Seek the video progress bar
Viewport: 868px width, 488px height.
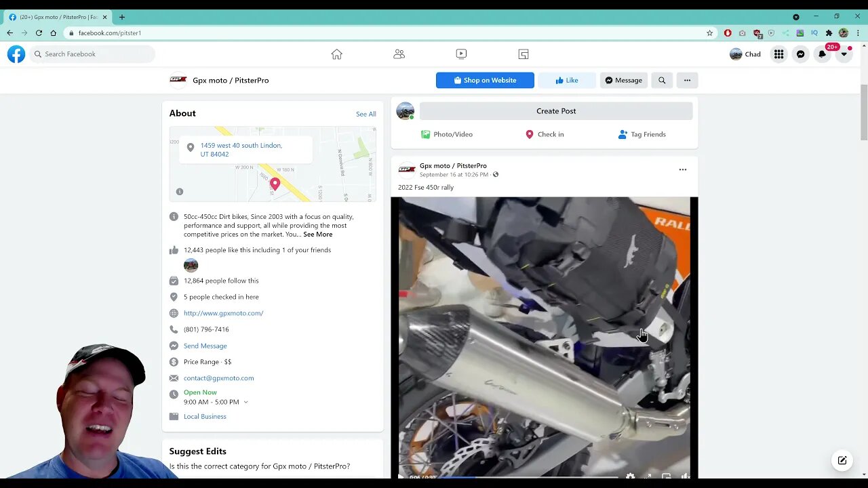(x=529, y=477)
